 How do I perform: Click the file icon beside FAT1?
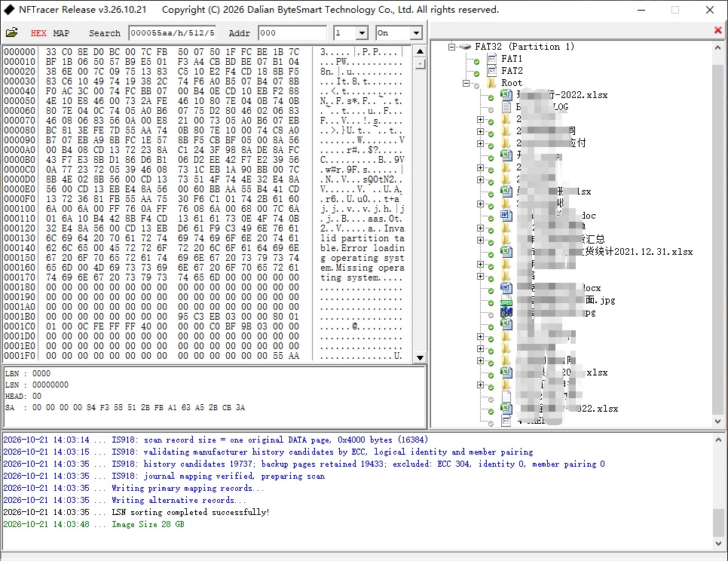(x=492, y=59)
